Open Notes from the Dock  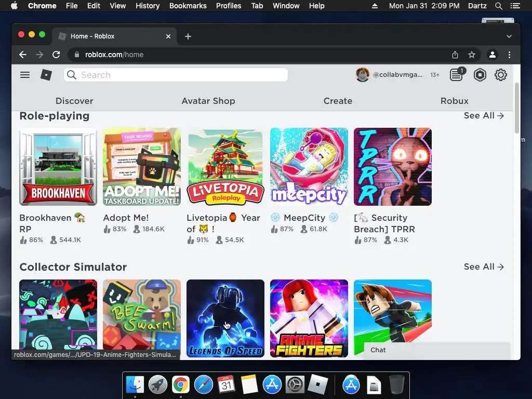[x=249, y=385]
